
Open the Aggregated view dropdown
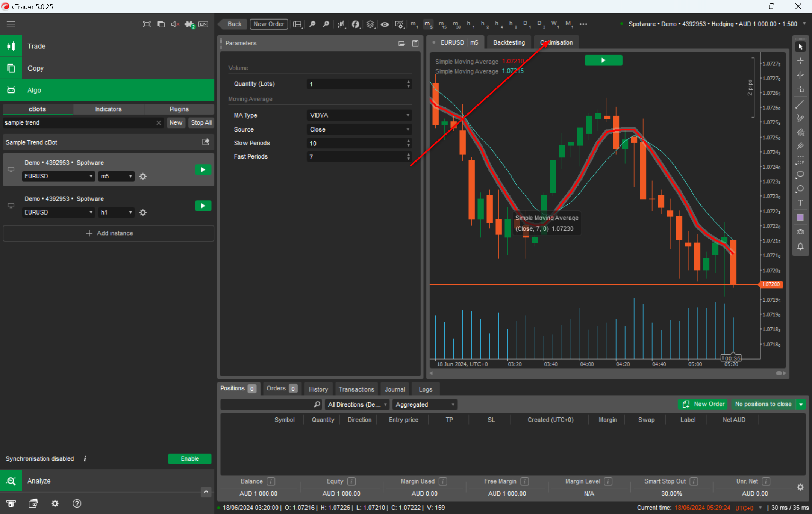425,404
